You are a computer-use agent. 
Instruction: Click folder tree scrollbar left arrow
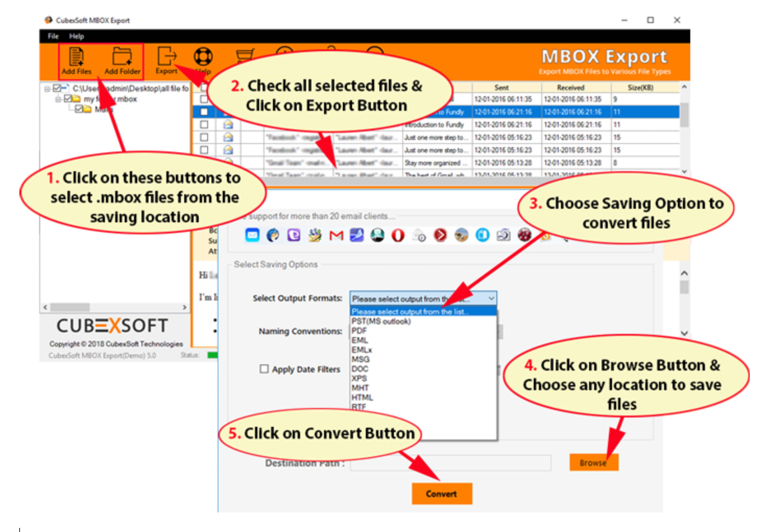pos(45,307)
